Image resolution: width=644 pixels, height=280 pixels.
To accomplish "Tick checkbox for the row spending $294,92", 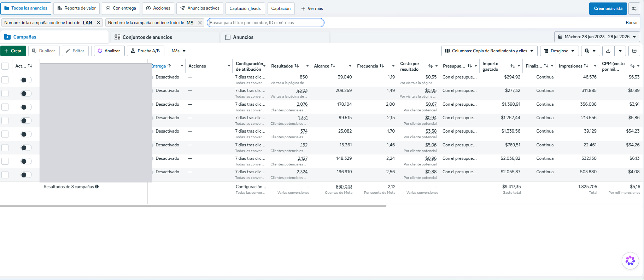I will (x=5, y=80).
